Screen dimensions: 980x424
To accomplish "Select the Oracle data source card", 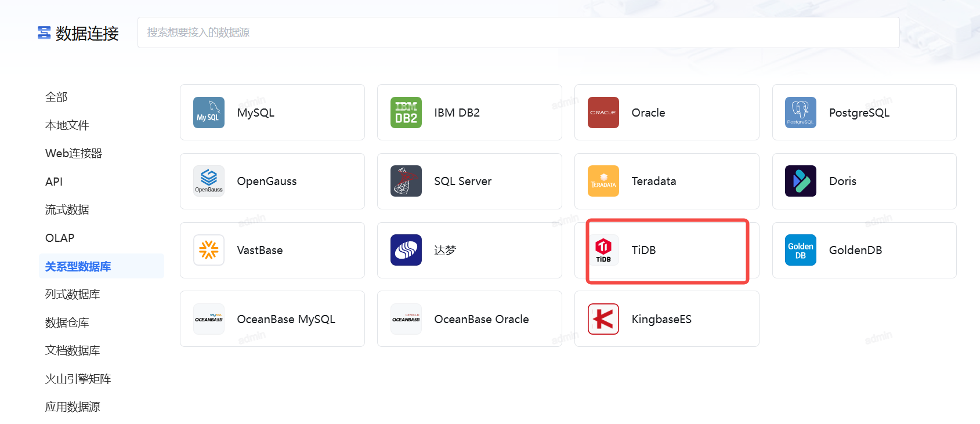I will pyautogui.click(x=667, y=113).
